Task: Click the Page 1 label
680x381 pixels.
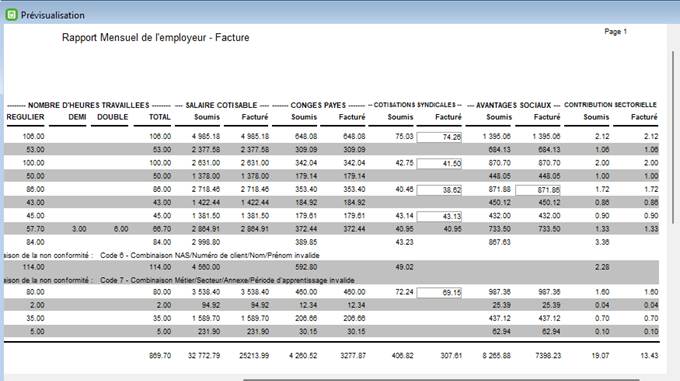Action: [x=615, y=32]
